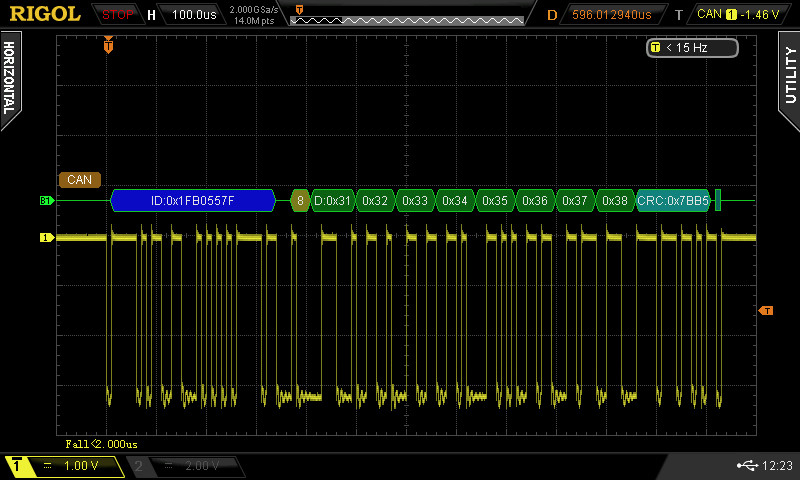Click the RIGOL logo
This screenshot has width=800, height=480.
pos(45,14)
